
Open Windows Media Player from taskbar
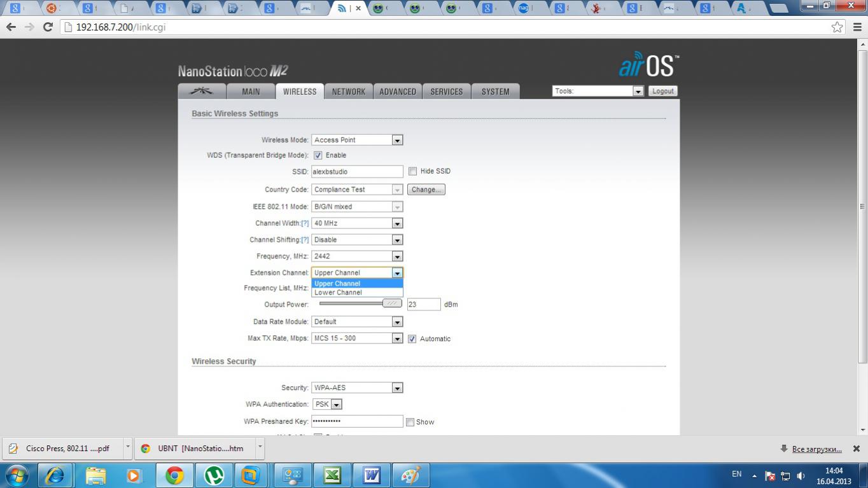(x=134, y=475)
